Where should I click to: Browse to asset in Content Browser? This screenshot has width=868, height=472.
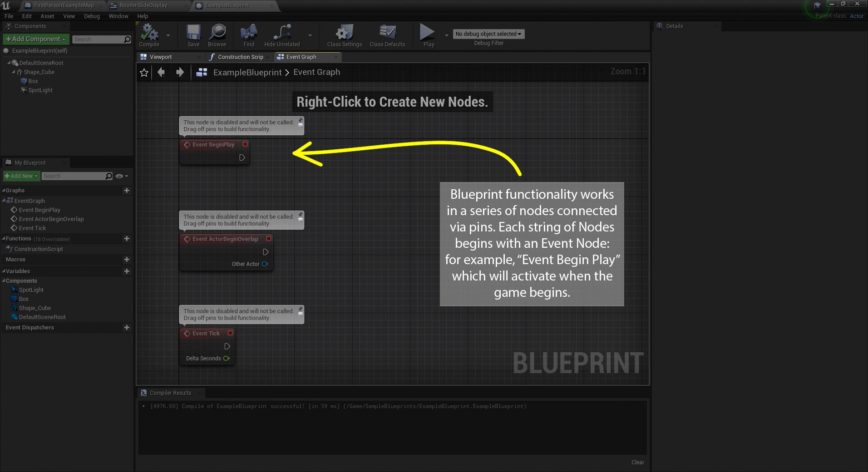(217, 35)
